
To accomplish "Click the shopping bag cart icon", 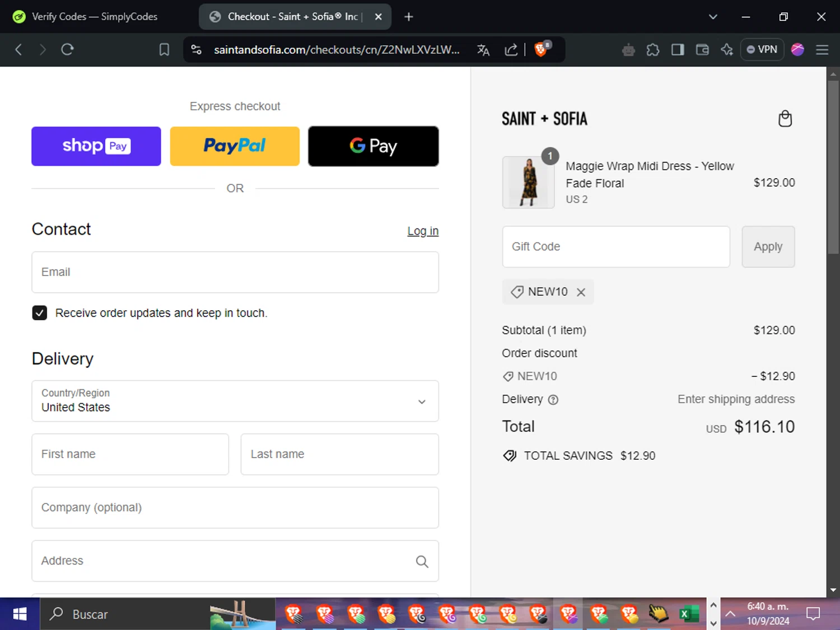I will click(785, 119).
